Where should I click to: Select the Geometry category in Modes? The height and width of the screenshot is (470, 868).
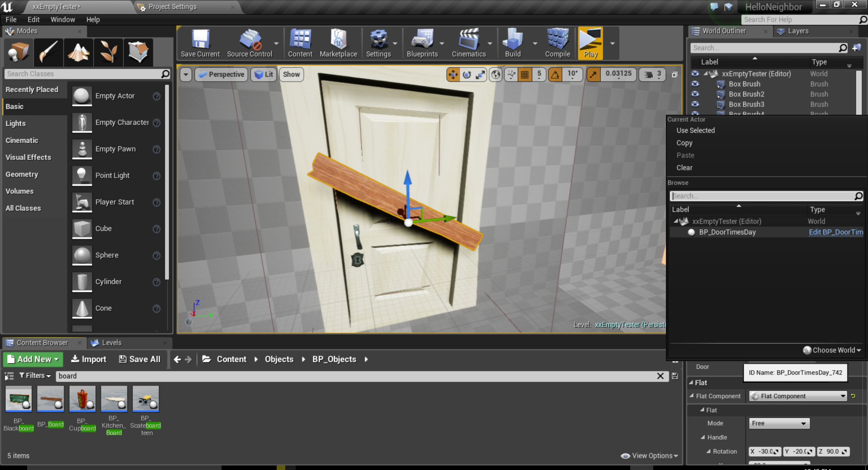[22, 174]
